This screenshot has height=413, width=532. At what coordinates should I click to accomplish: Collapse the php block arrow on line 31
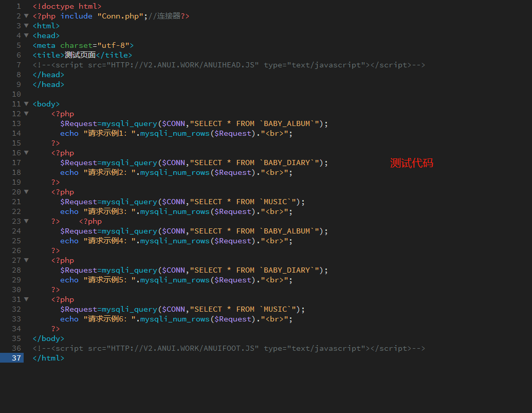[26, 299]
